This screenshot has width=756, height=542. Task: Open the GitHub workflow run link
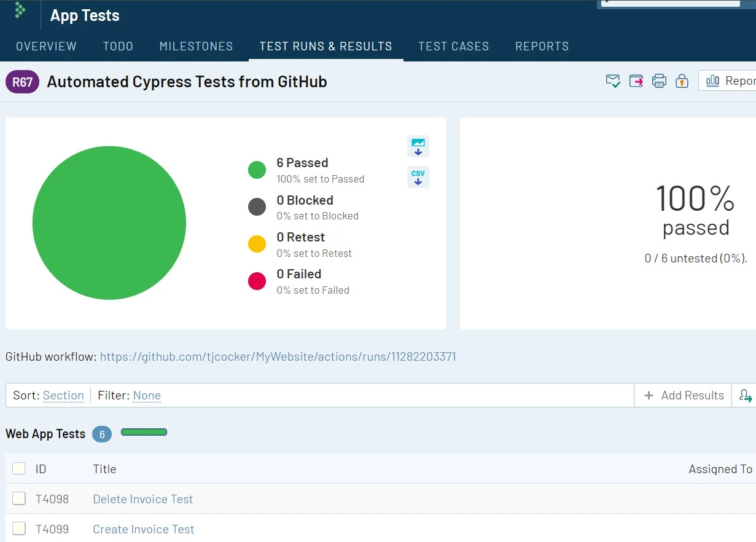coord(278,357)
